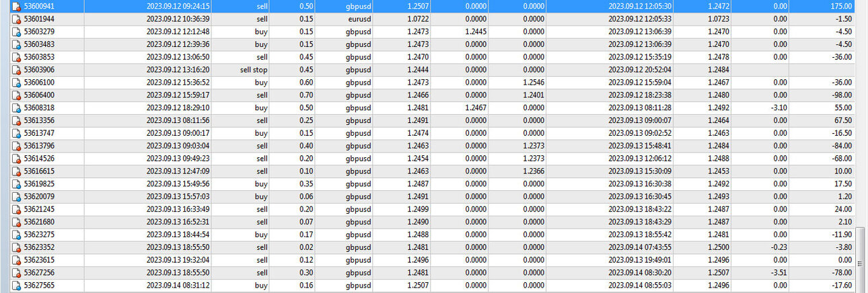Image resolution: width=868 pixels, height=293 pixels.
Task: Select the swap value -0.23
Action: pyautogui.click(x=779, y=247)
